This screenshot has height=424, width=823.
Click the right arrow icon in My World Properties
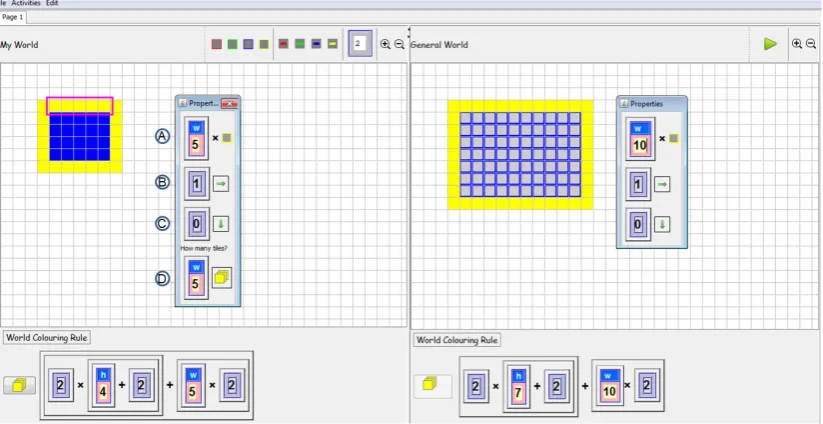(x=221, y=184)
